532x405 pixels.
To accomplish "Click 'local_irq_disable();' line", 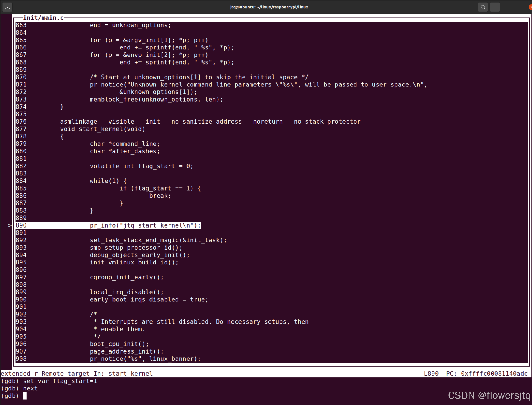I will 127,292.
